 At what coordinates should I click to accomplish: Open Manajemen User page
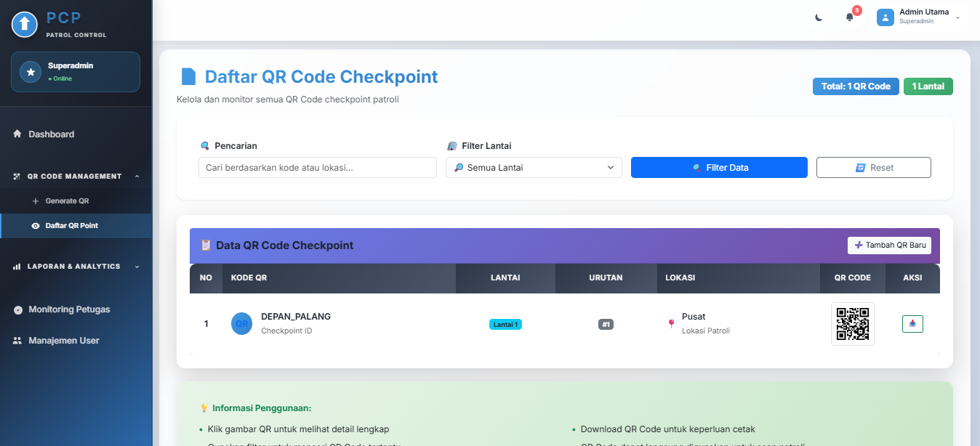coord(63,341)
